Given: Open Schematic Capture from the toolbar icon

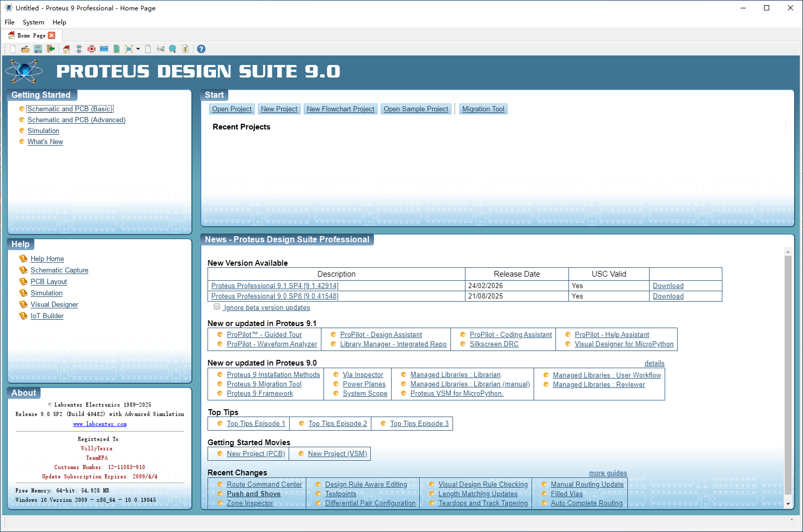Looking at the screenshot, I should (79, 49).
